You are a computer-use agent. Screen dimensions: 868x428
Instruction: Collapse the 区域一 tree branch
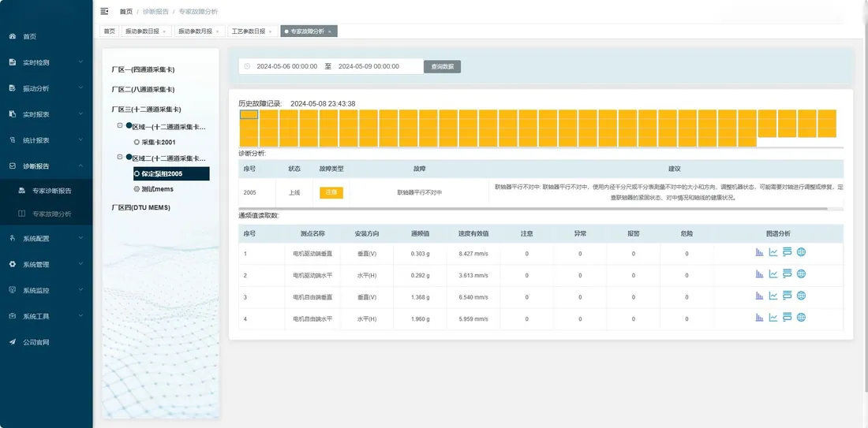point(120,125)
